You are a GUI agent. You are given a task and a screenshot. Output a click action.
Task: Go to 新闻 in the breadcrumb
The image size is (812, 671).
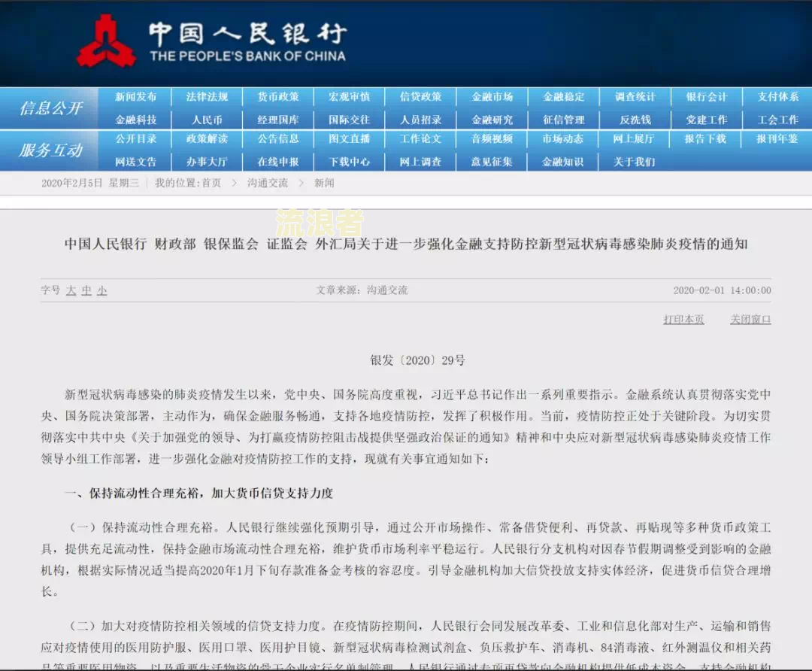324,183
